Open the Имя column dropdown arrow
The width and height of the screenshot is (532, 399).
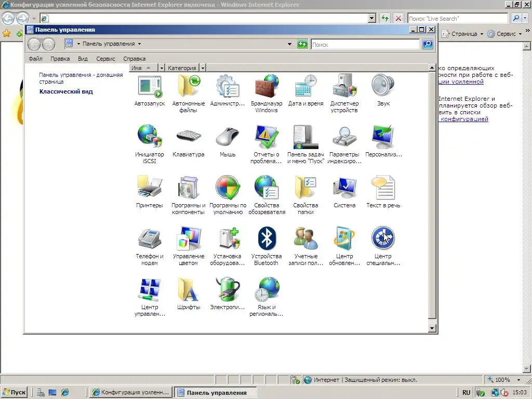pos(162,68)
